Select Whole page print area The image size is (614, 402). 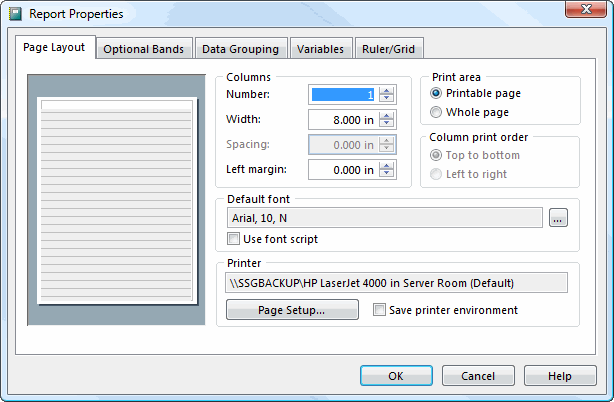(436, 113)
